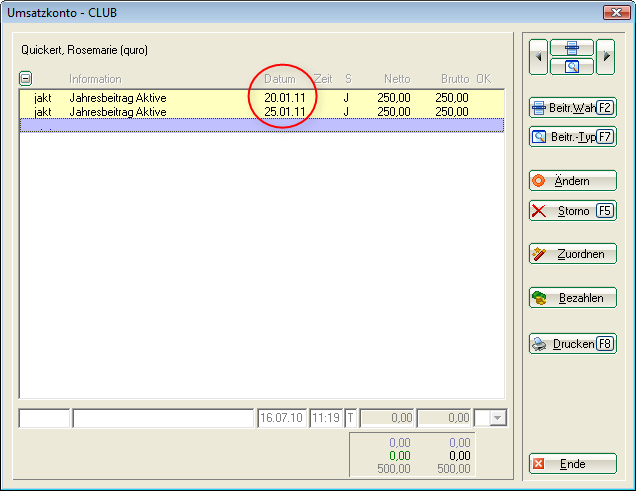Click the netto amount input field 0,00
This screenshot has width=636, height=491.
[x=387, y=418]
